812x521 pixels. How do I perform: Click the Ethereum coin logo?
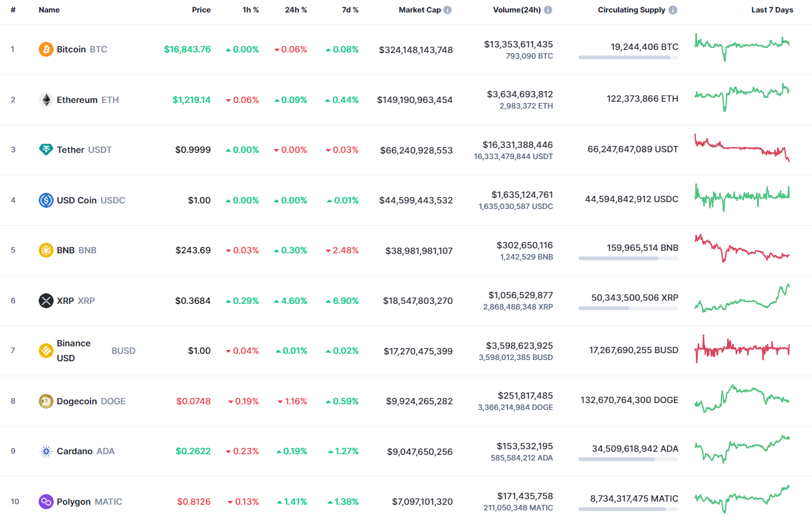coord(46,99)
